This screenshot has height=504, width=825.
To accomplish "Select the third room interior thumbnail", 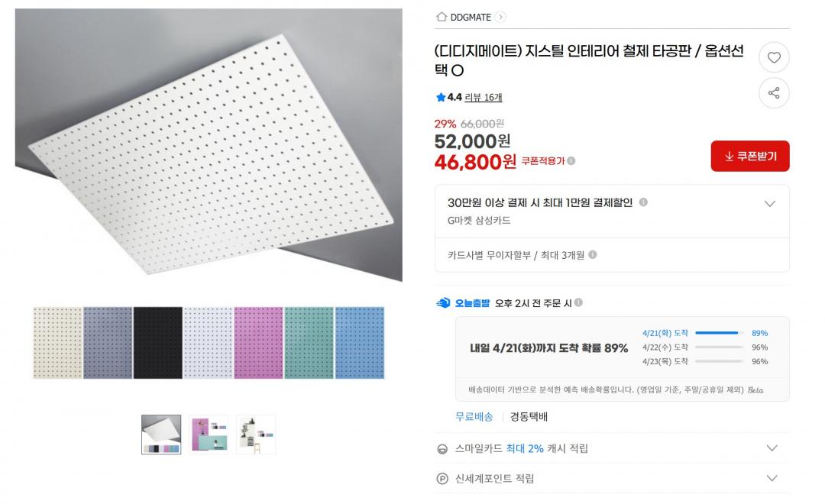I will (x=256, y=435).
